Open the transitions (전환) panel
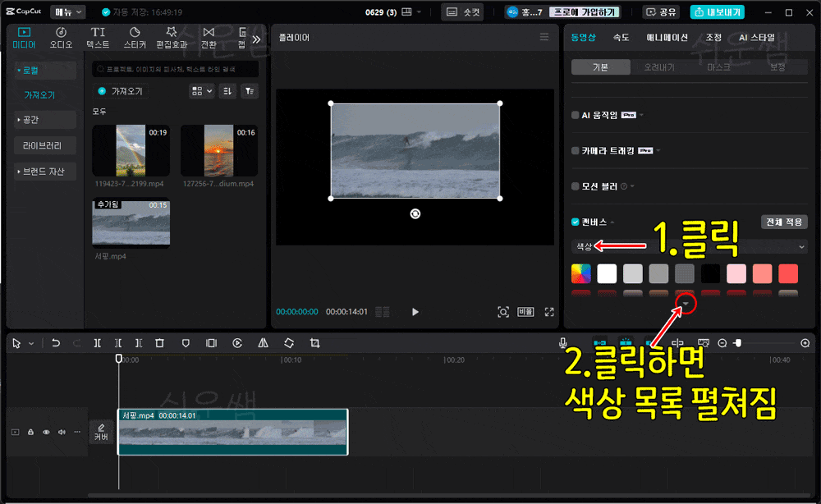Image resolution: width=821 pixels, height=504 pixels. pos(209,39)
